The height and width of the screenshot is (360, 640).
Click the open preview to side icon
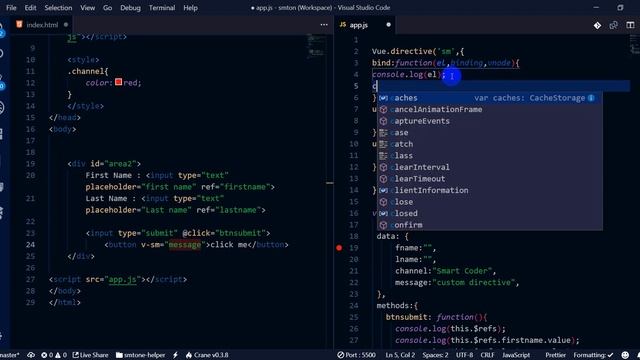[613, 25]
